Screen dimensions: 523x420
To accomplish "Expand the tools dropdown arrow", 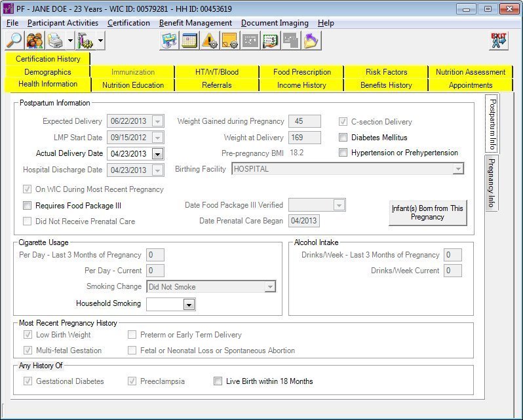I will point(100,41).
